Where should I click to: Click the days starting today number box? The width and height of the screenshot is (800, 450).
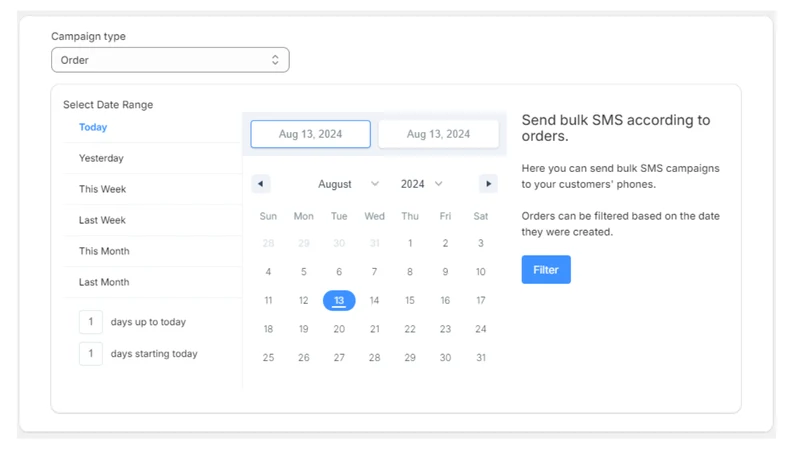click(91, 354)
